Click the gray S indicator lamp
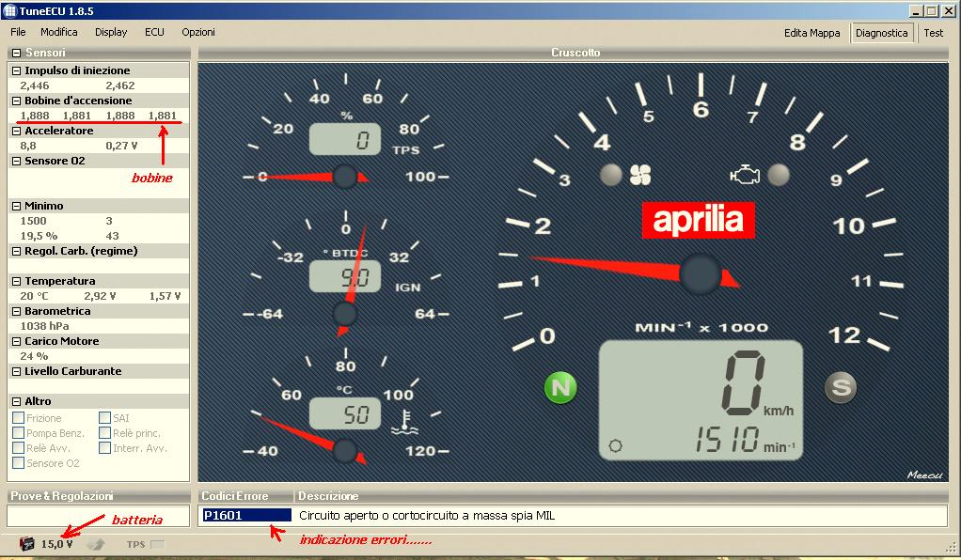 pos(841,387)
